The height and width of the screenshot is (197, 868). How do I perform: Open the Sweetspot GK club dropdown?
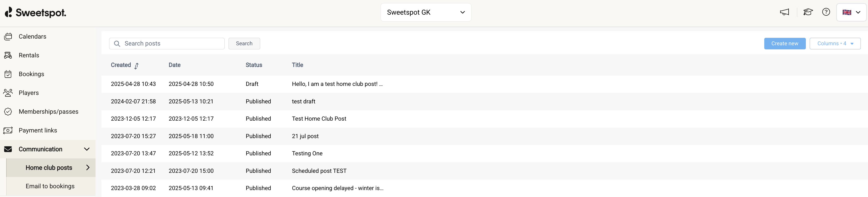[x=426, y=13]
